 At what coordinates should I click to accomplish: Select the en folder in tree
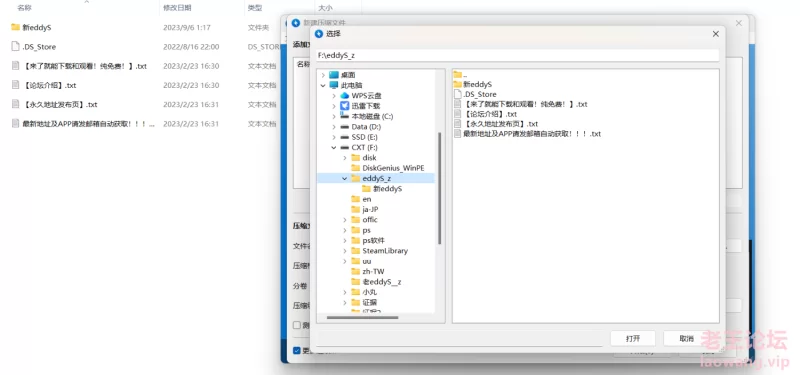coord(361,199)
